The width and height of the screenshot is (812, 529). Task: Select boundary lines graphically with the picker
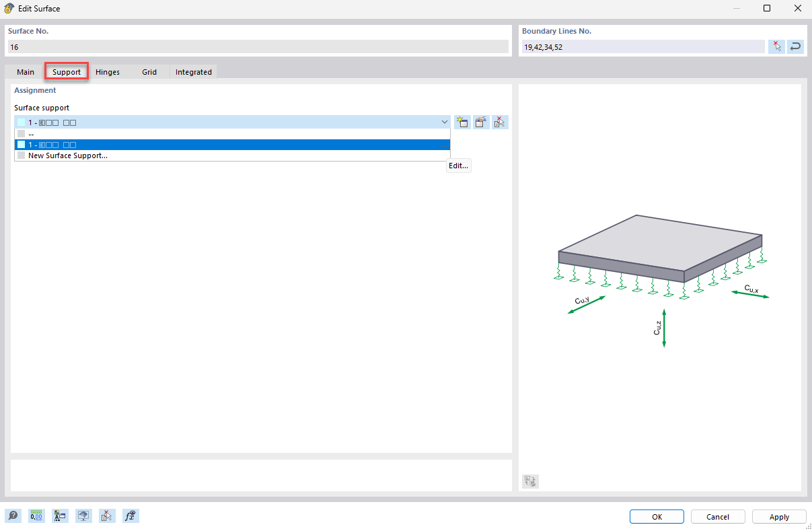point(776,46)
